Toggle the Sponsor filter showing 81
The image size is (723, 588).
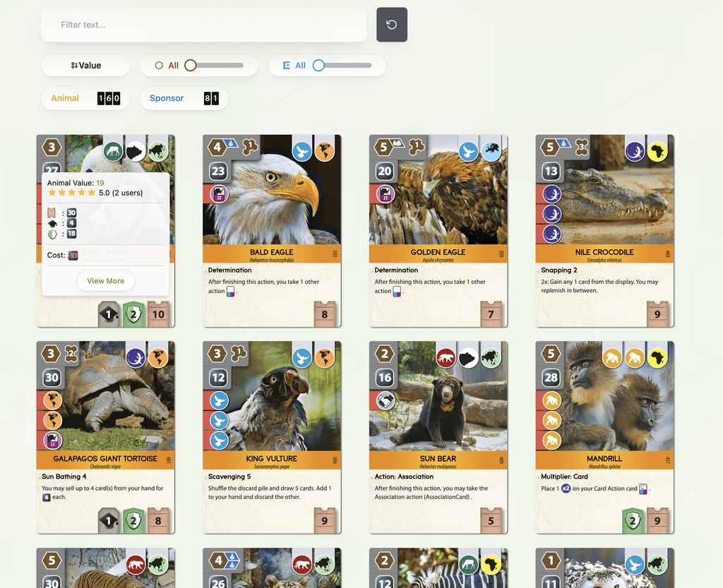184,98
